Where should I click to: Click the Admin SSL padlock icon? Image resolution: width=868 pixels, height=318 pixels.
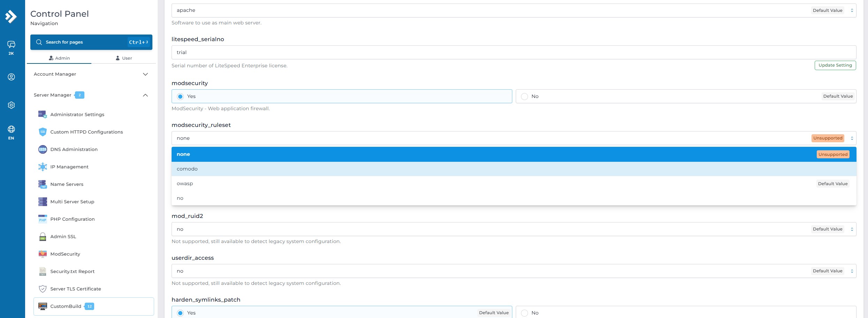43,236
